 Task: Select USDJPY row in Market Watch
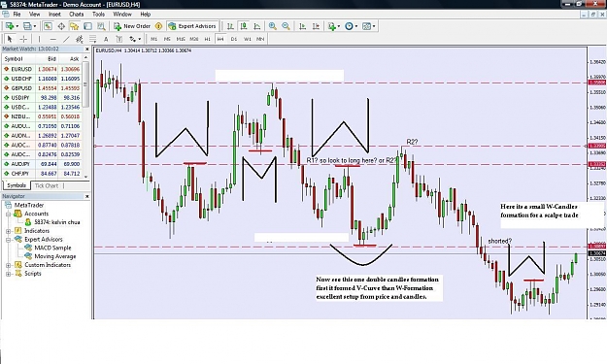tap(42, 98)
